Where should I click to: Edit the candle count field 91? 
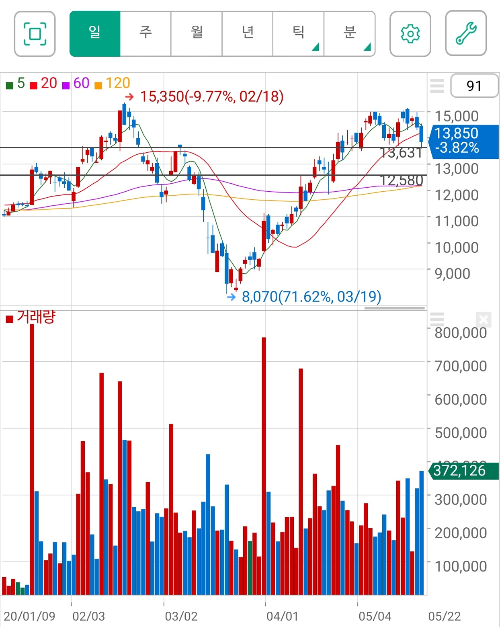pos(474,86)
